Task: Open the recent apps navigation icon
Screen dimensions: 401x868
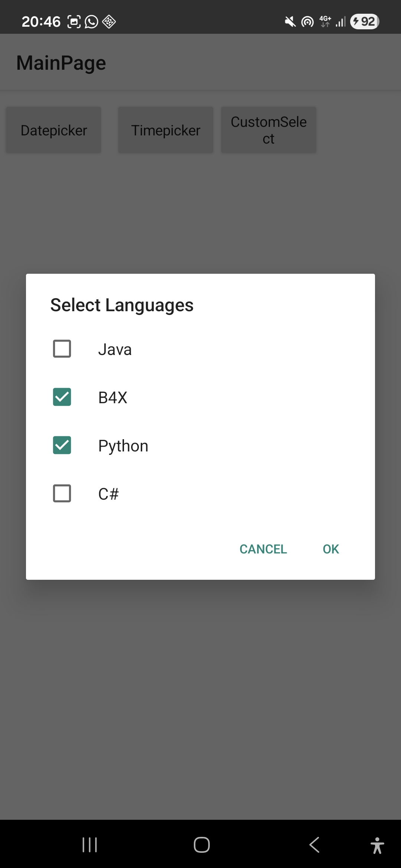Action: click(x=89, y=845)
